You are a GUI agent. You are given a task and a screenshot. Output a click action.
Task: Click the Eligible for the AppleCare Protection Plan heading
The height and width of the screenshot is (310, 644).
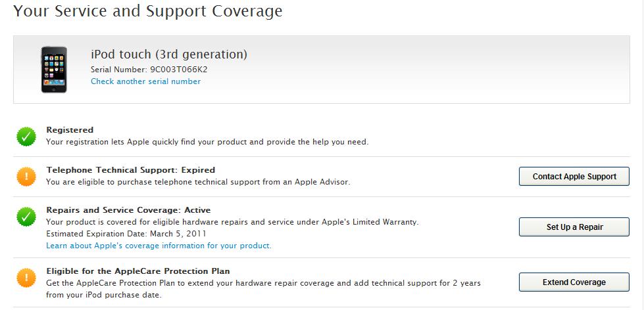pyautogui.click(x=137, y=271)
